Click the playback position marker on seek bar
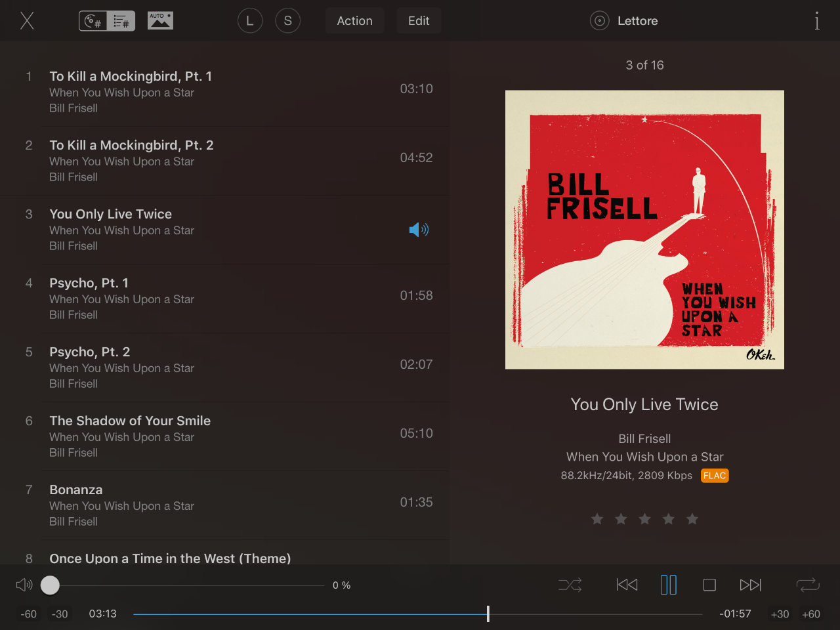Screen dimensions: 840x630 [x=488, y=614]
